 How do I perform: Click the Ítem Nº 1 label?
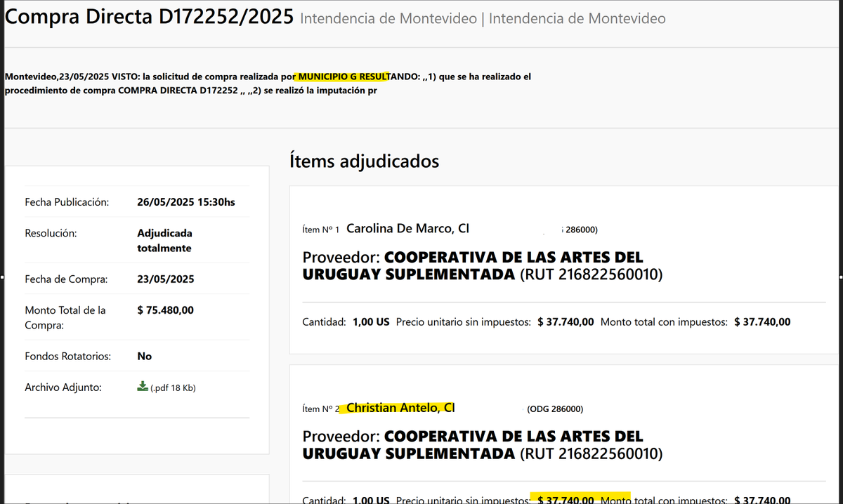(321, 230)
